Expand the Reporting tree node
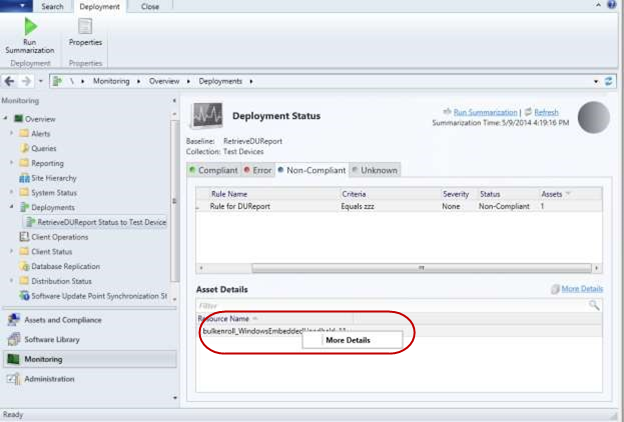 11,163
